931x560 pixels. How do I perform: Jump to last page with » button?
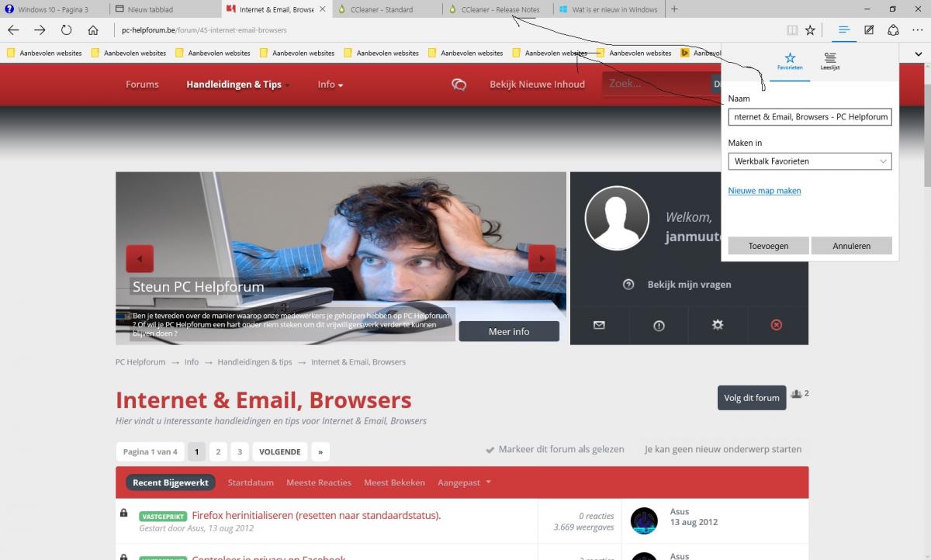pyautogui.click(x=320, y=451)
